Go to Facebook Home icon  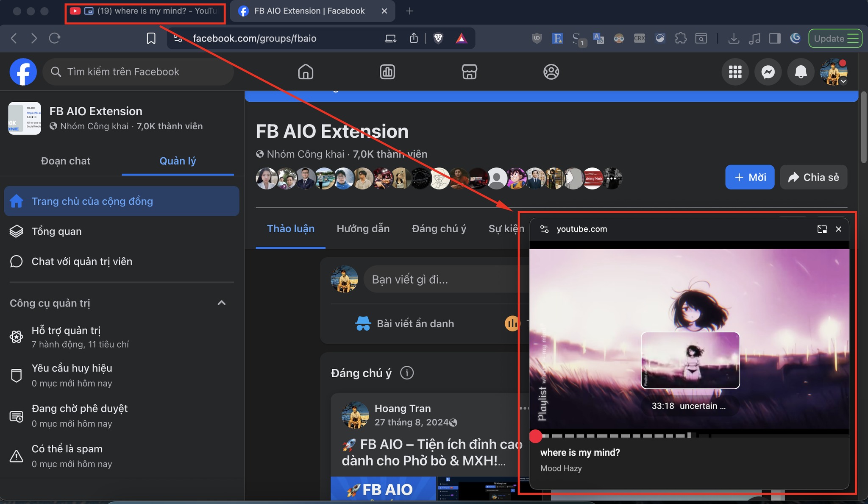pos(306,72)
